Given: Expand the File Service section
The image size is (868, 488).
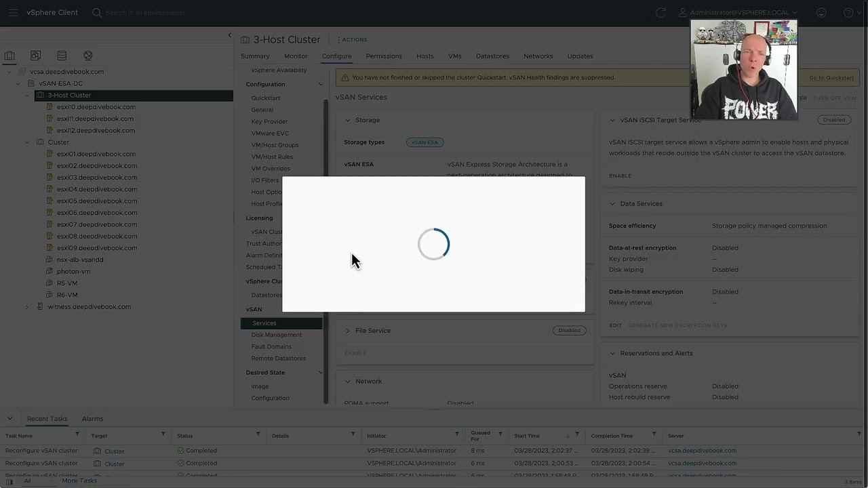Looking at the screenshot, I should [x=348, y=331].
